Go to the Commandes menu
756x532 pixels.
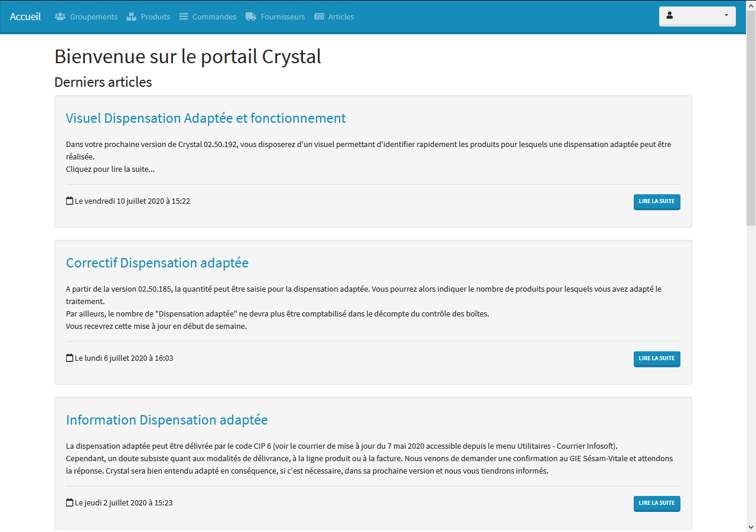tap(214, 17)
